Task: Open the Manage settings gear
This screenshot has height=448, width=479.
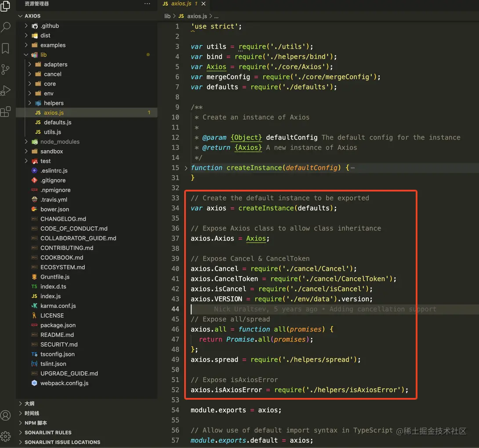Action: pyautogui.click(x=6, y=437)
